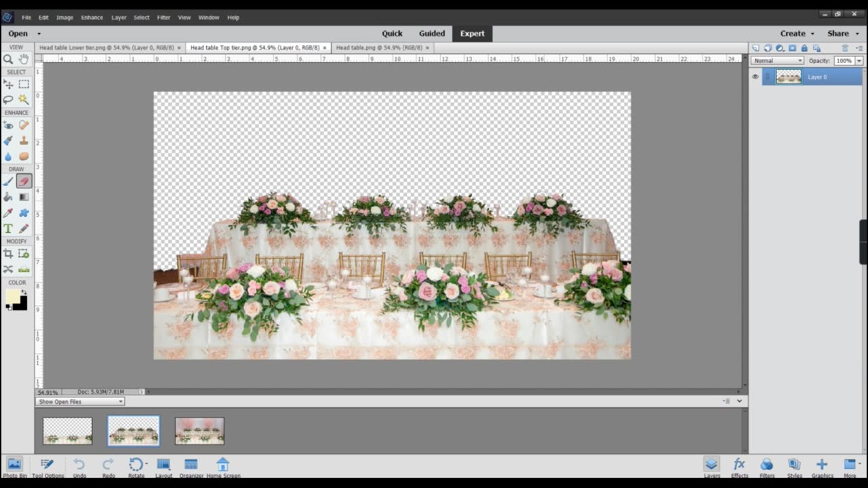Select the Paint Bucket tool
Screen dimensions: 868x488
tap(8, 197)
